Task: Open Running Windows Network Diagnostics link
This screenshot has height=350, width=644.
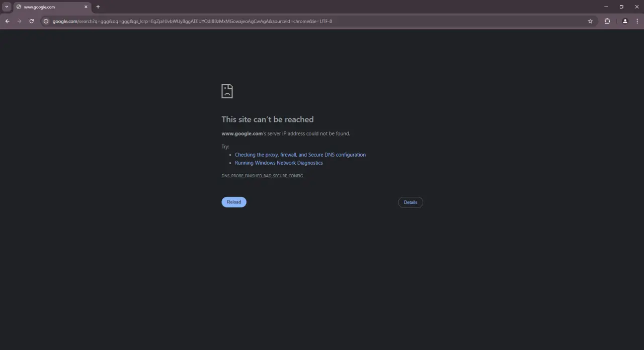Action: [x=279, y=163]
